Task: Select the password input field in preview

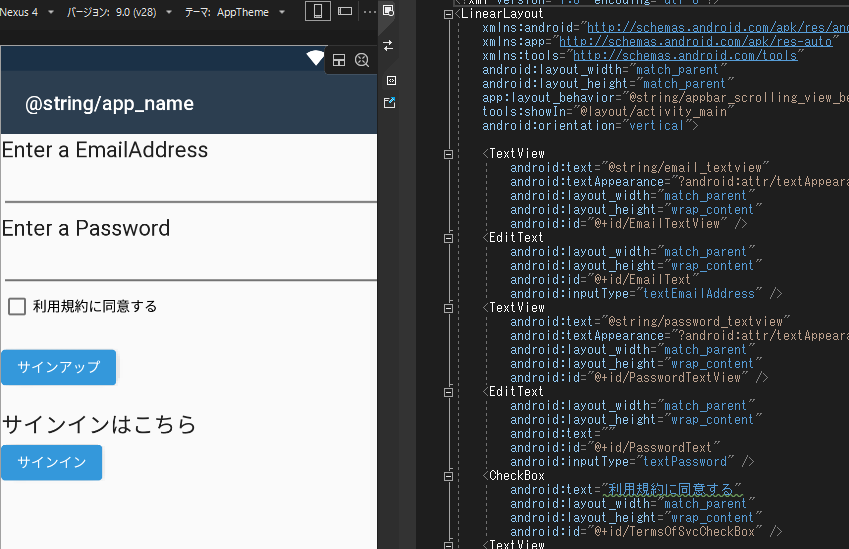Action: pos(189,263)
